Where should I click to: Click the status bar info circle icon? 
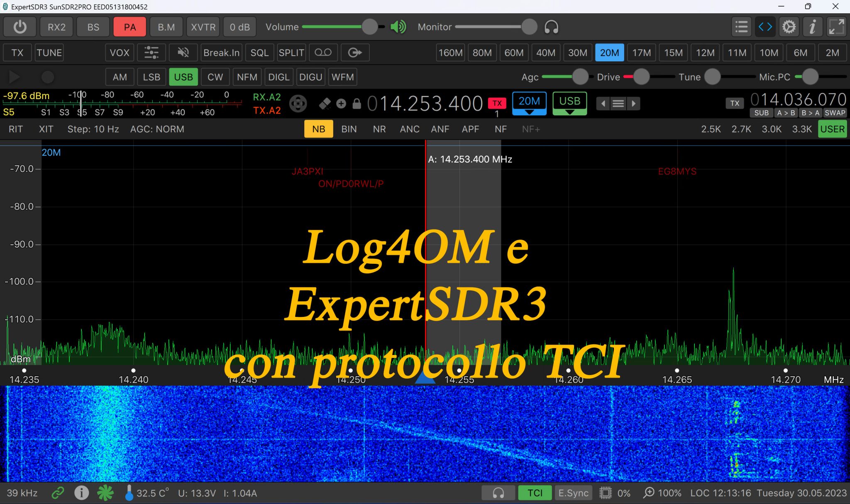[x=81, y=493]
